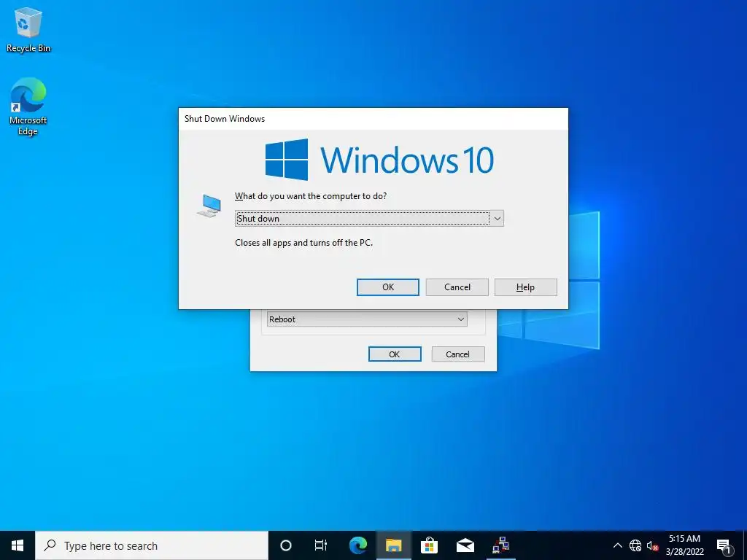The image size is (747, 560).
Task: Launch Microsoft Edge from the taskbar
Action: pyautogui.click(x=357, y=545)
